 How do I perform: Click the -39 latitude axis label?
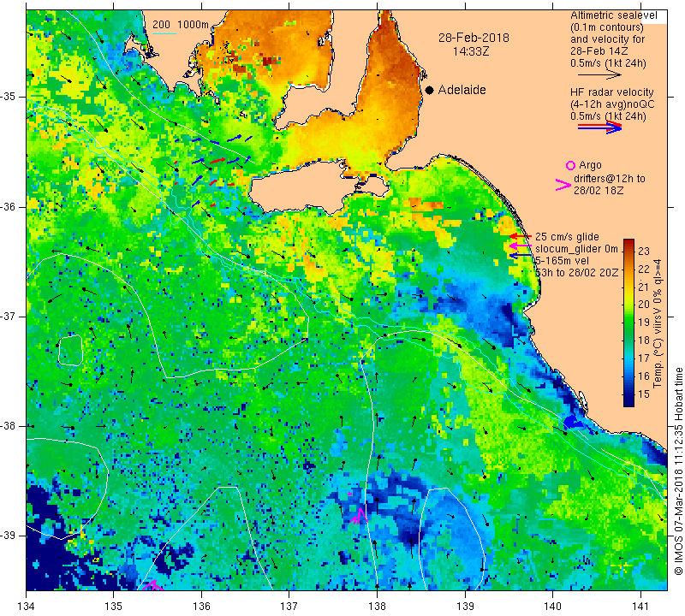(x=9, y=535)
